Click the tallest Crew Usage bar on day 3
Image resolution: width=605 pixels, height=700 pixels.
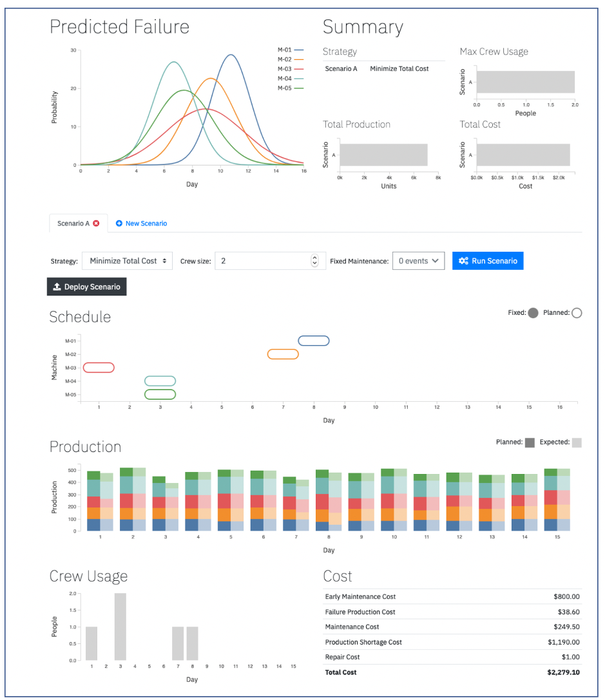[120, 627]
